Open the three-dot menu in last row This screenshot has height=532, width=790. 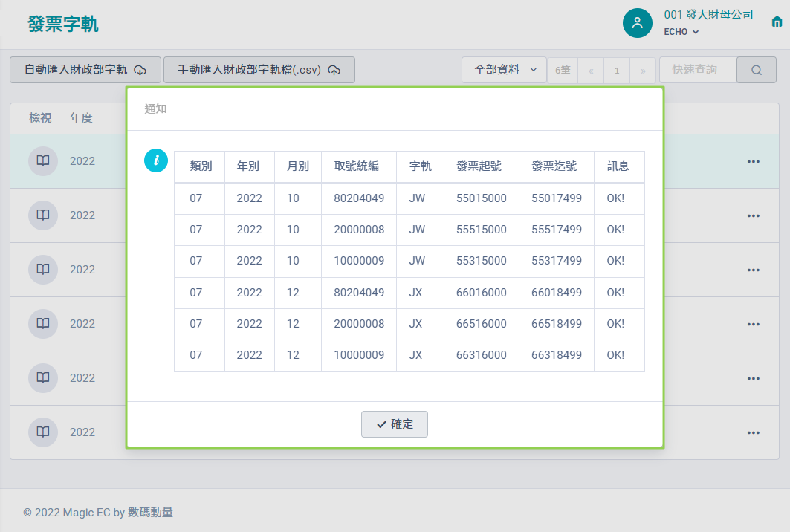(753, 432)
